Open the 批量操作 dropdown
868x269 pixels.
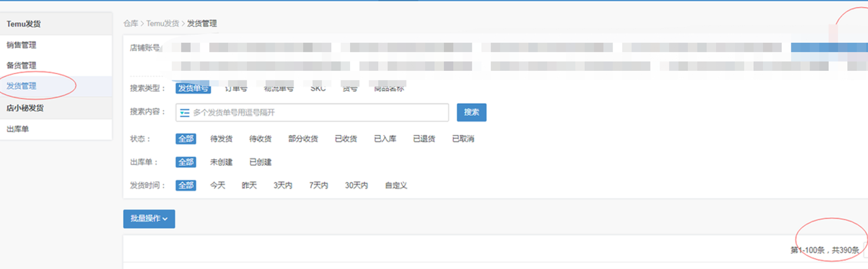149,218
